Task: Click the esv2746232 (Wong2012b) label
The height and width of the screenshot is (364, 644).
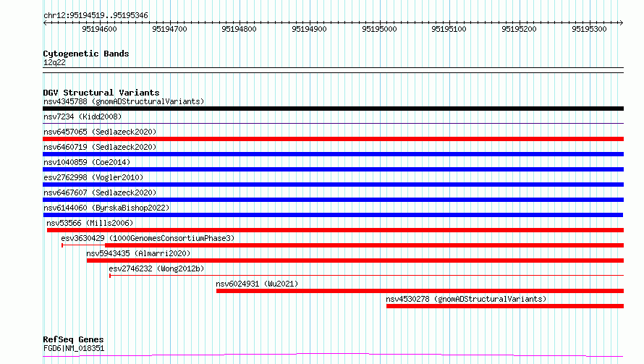Action: coord(156,268)
